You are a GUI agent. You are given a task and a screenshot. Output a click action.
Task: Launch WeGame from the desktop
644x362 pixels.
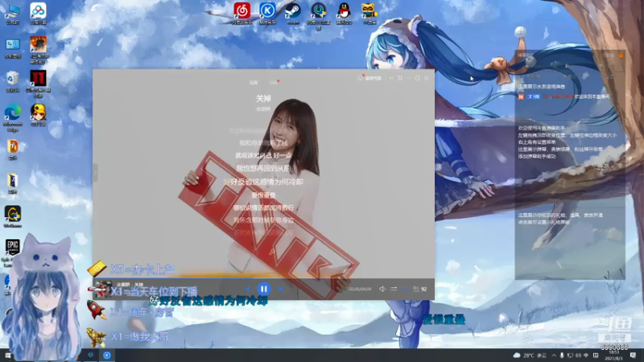coord(13,217)
